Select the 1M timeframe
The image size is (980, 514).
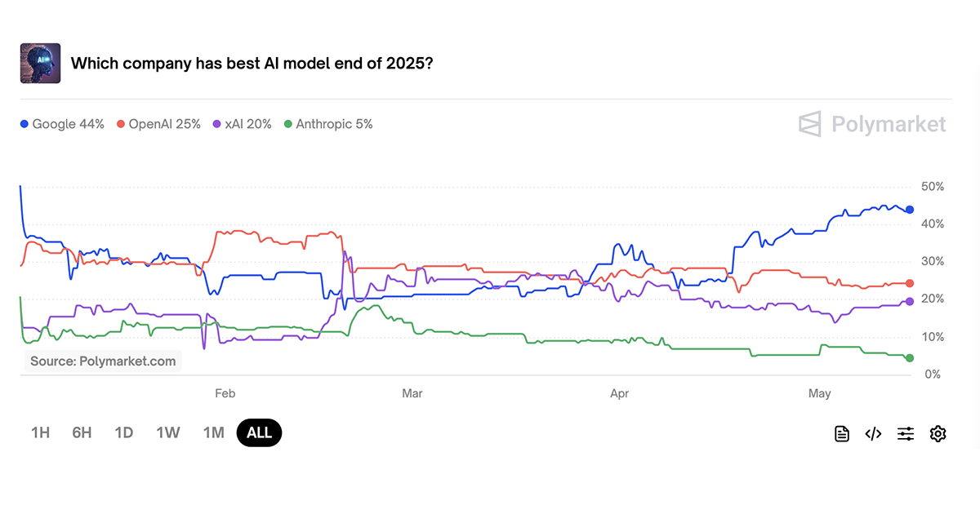pyautogui.click(x=213, y=432)
